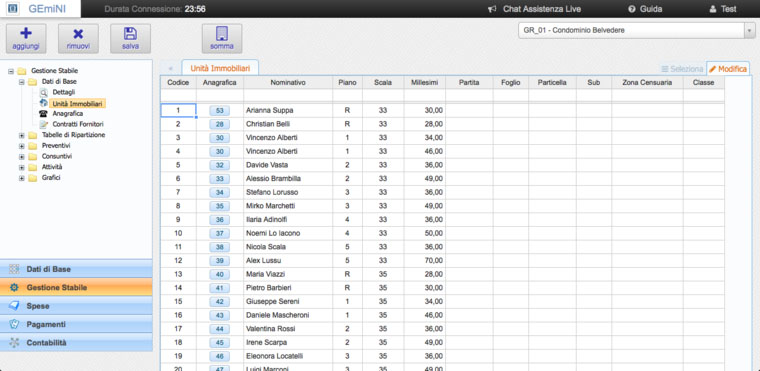Click Anagrafica button 28 for Christian Belli
Viewport: 760px width, 371px height.
click(220, 124)
